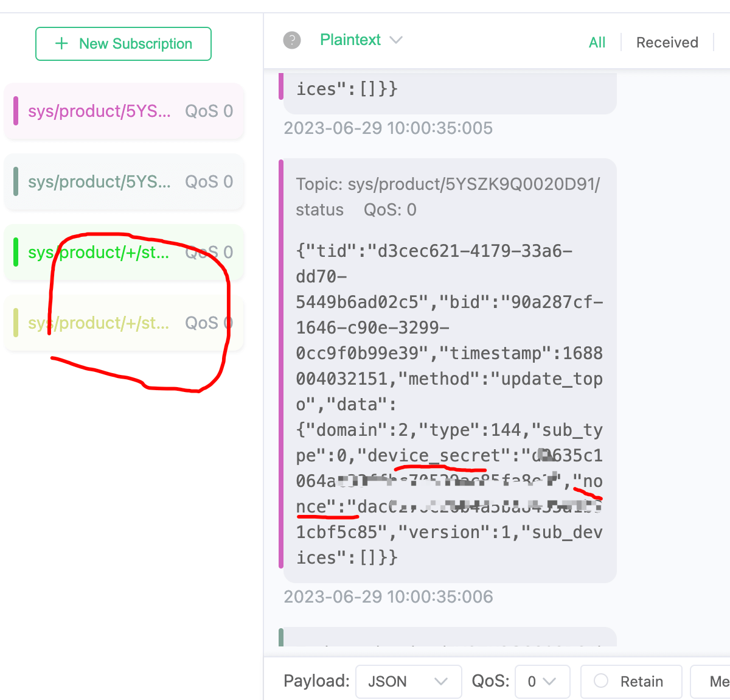
Task: Click the pink color bar left of update_topo message
Action: pyautogui.click(x=281, y=365)
